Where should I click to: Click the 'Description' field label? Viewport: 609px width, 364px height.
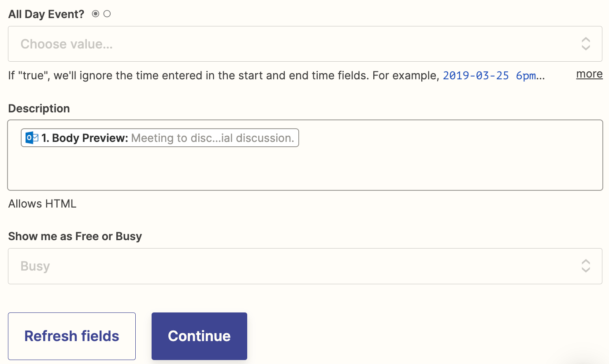pos(39,108)
